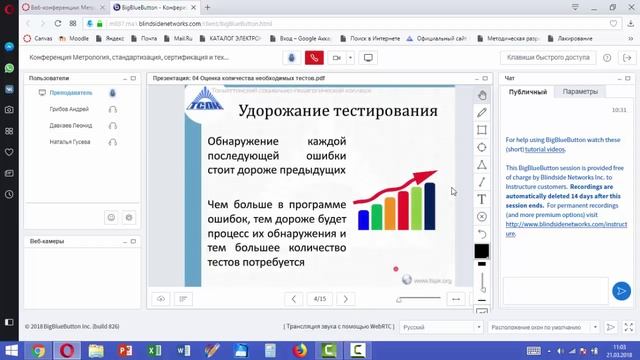Open Firefox from taskbar
The height and width of the screenshot is (360, 640).
coord(300,351)
